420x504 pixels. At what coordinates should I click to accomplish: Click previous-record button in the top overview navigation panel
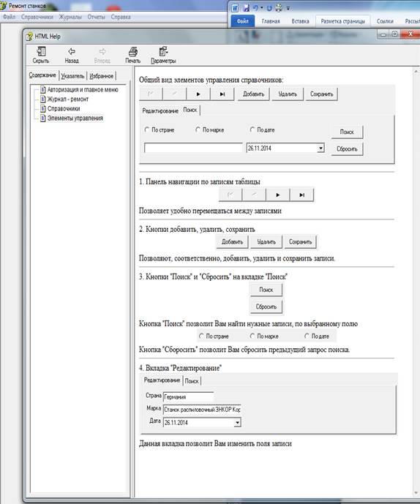[x=174, y=94]
